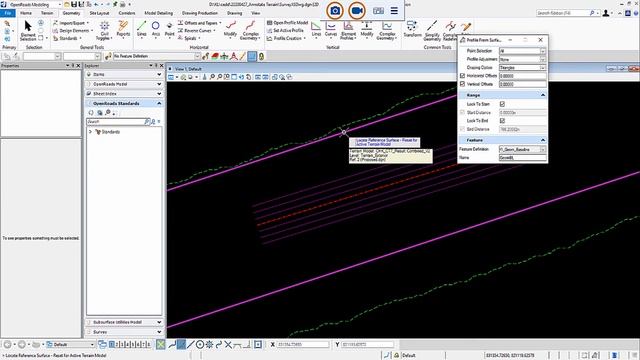Viewport: 640px width, 360px height.
Task: Switch to the Home ribbon tab
Action: (x=26, y=13)
